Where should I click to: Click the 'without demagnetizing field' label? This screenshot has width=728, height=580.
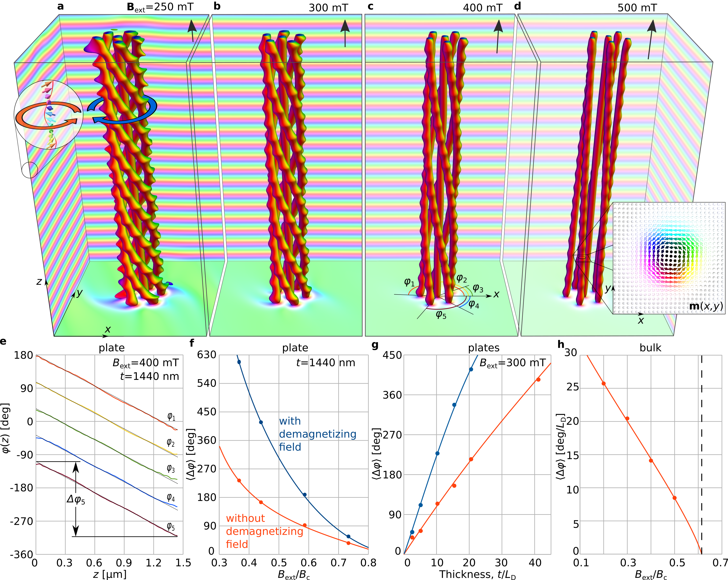[x=264, y=531]
